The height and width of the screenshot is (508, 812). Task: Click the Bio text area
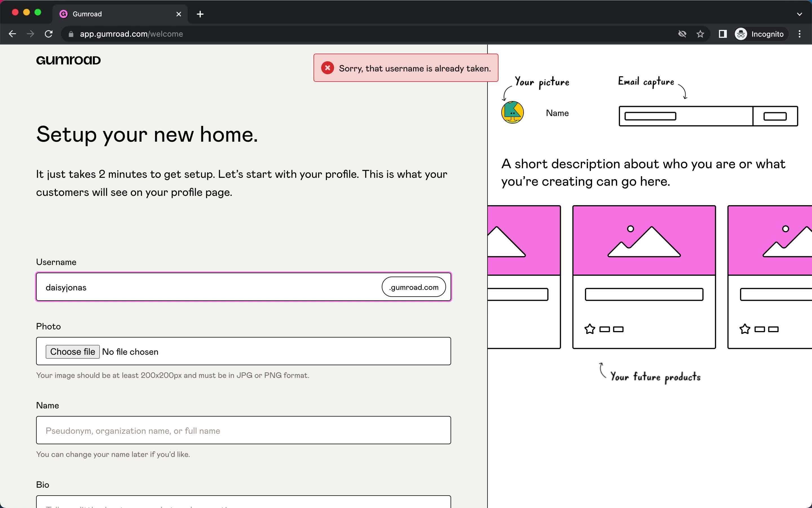tap(244, 502)
